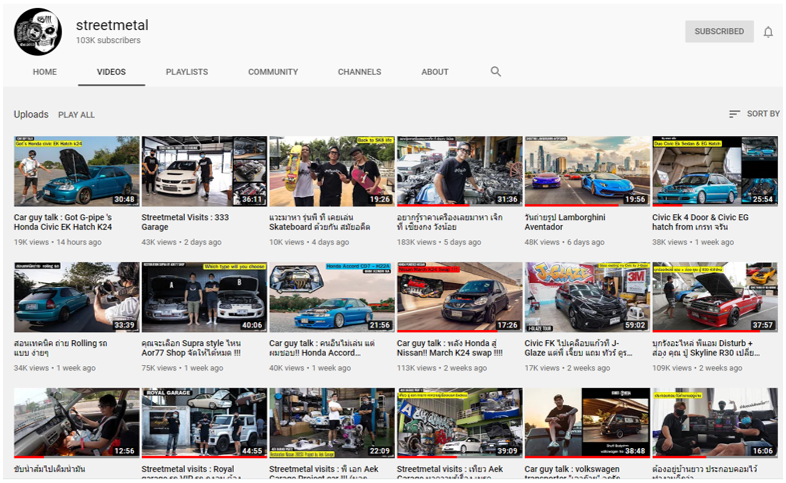Image resolution: width=786 pixels, height=483 pixels.
Task: Open the Honda Accord 21:56 video thumbnail
Action: 332,297
